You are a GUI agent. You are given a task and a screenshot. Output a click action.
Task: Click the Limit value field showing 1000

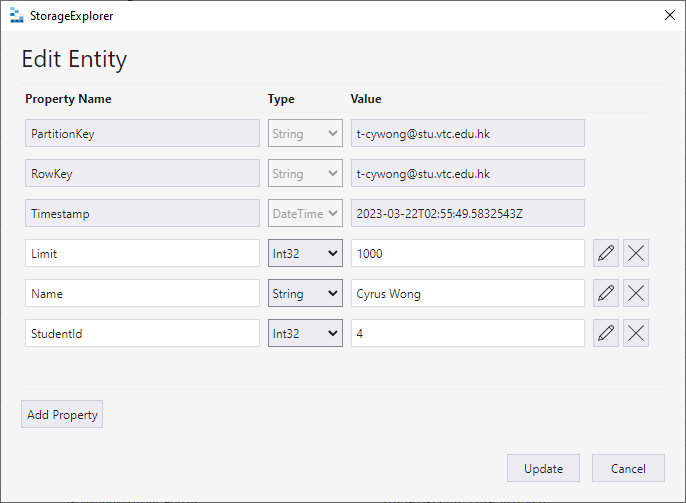467,253
